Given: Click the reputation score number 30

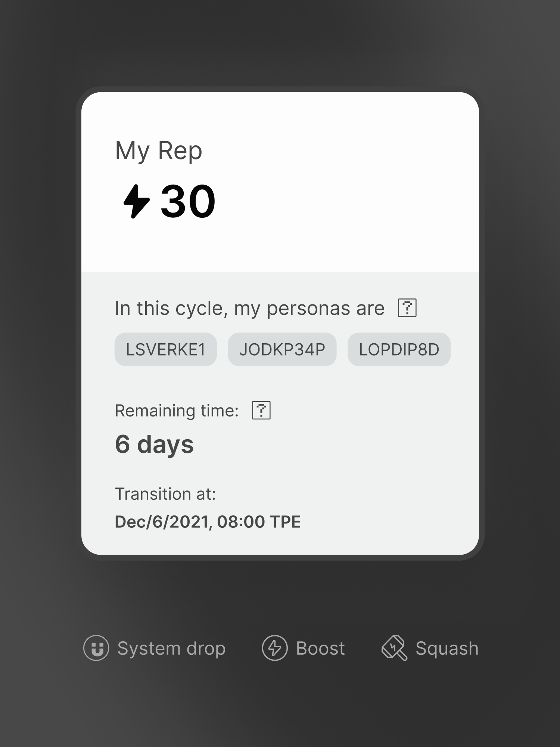Looking at the screenshot, I should [188, 201].
